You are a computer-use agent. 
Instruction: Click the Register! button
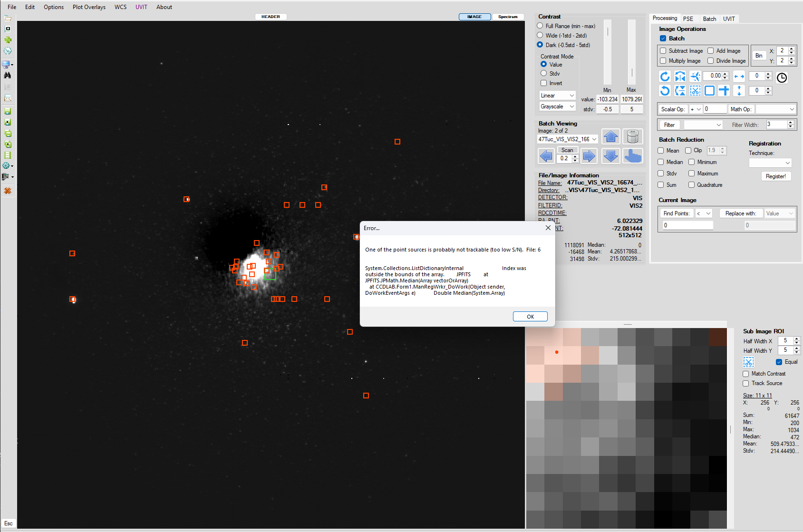[x=775, y=176]
